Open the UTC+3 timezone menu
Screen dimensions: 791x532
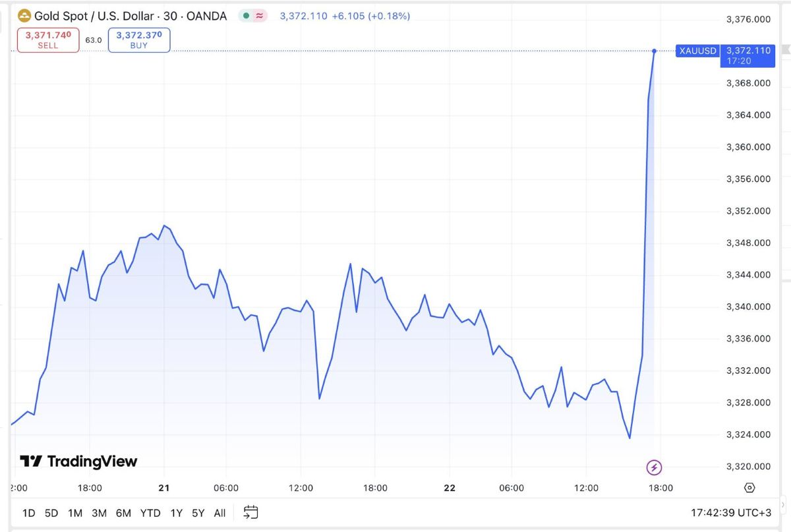(x=730, y=512)
